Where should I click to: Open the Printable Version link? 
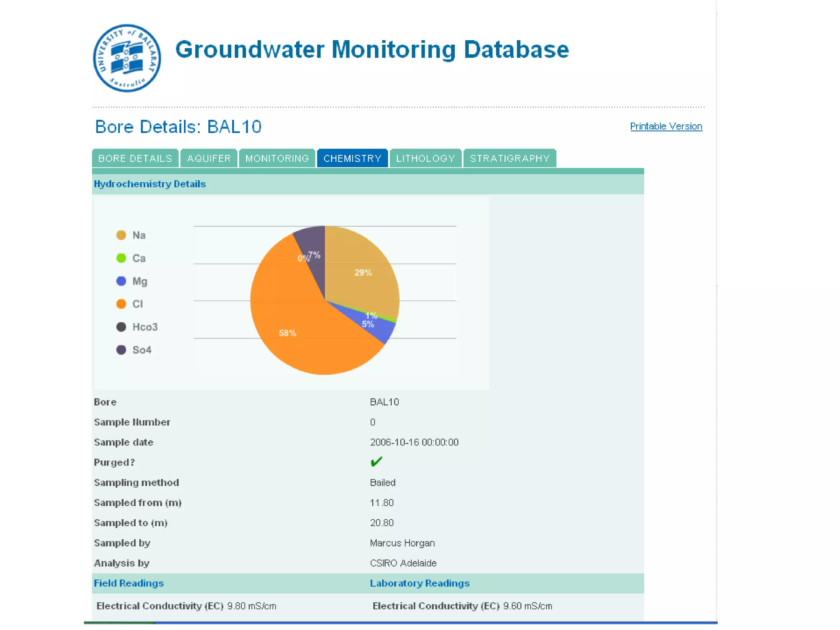[x=666, y=126]
